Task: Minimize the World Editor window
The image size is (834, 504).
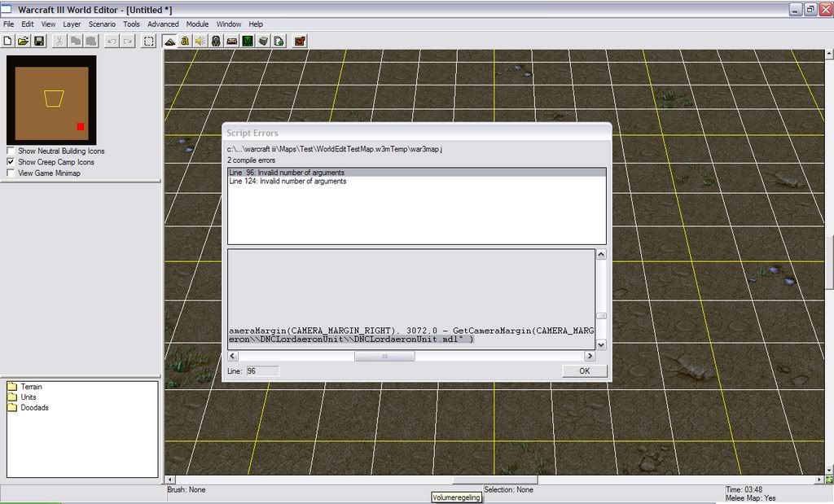Action: pos(795,10)
